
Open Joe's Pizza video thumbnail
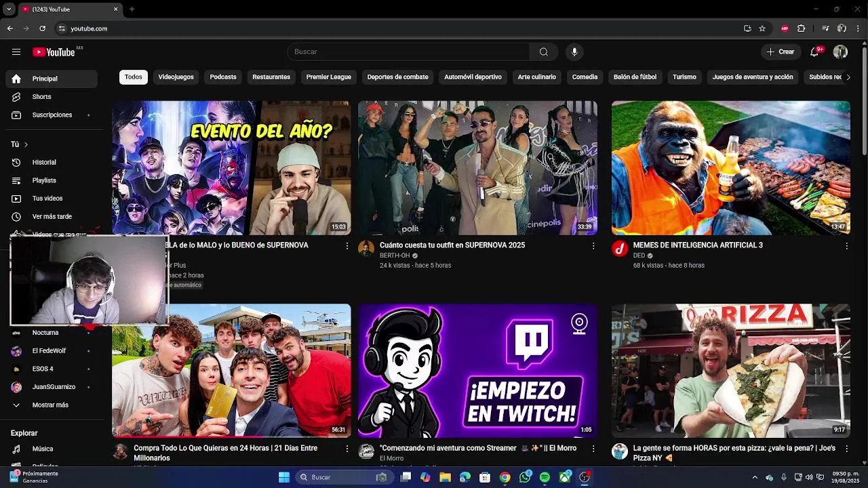click(x=731, y=371)
